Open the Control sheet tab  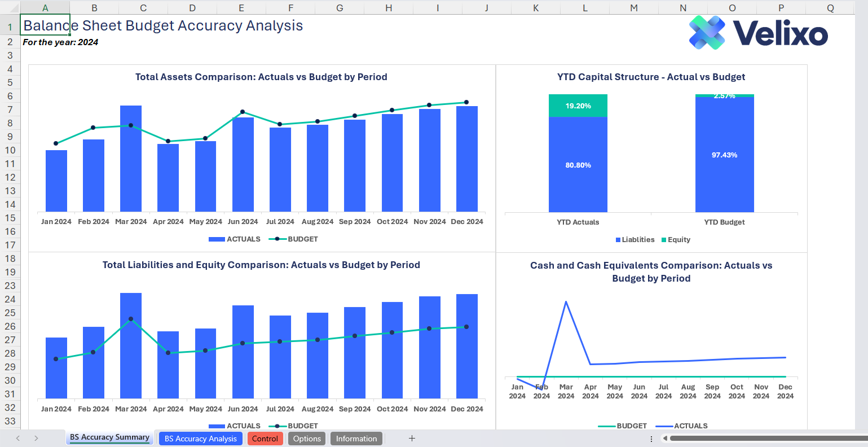(x=265, y=439)
